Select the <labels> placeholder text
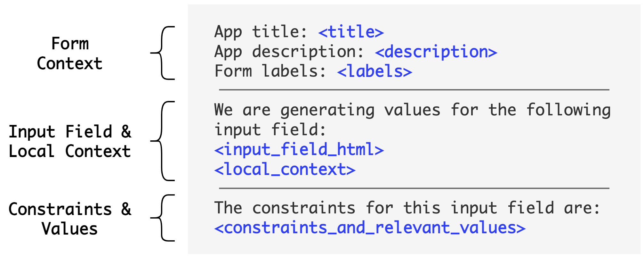644x257 pixels. pyautogui.click(x=374, y=71)
